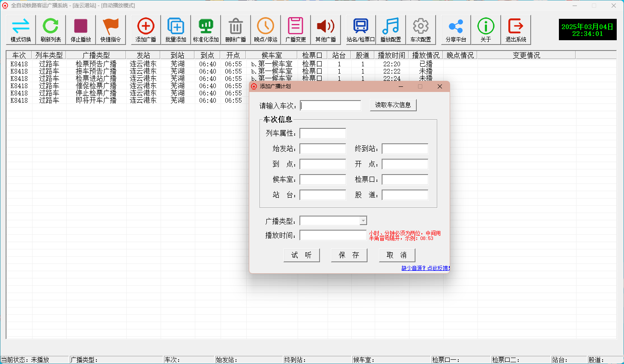Open the 晚点/停运 delay settings icon
624x364 pixels.
click(266, 30)
